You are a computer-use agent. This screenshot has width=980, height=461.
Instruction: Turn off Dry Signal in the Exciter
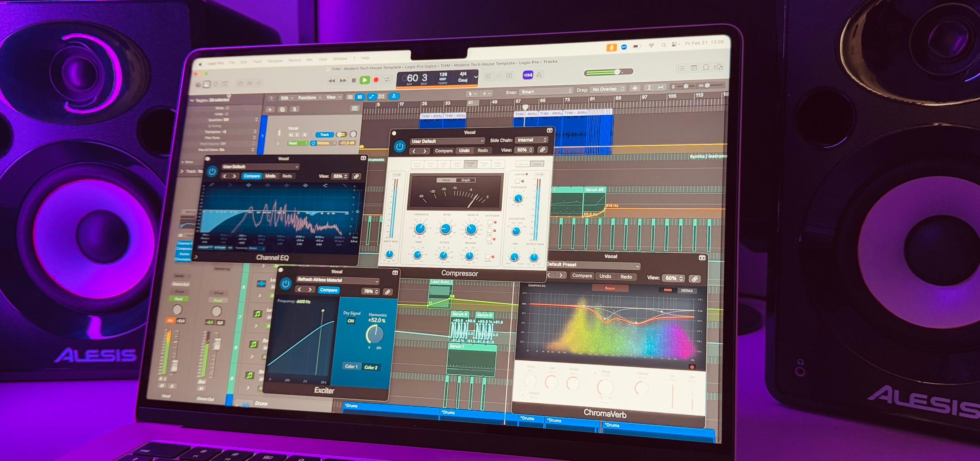click(351, 321)
